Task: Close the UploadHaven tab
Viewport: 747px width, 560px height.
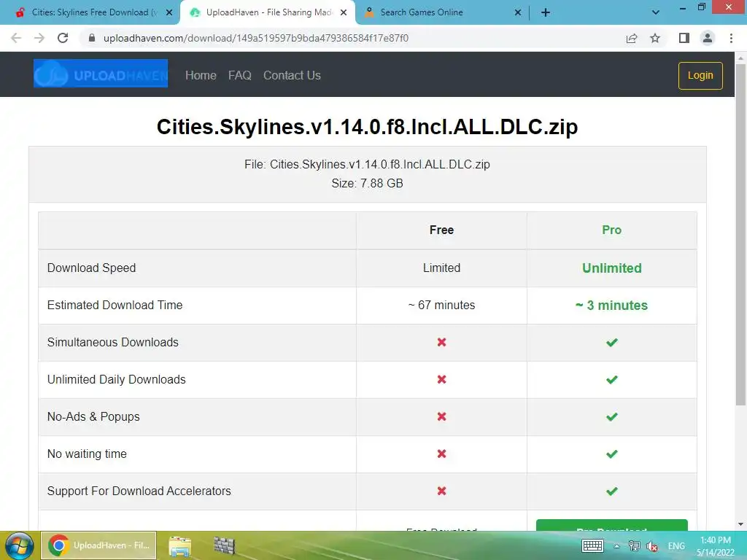Action: point(344,12)
